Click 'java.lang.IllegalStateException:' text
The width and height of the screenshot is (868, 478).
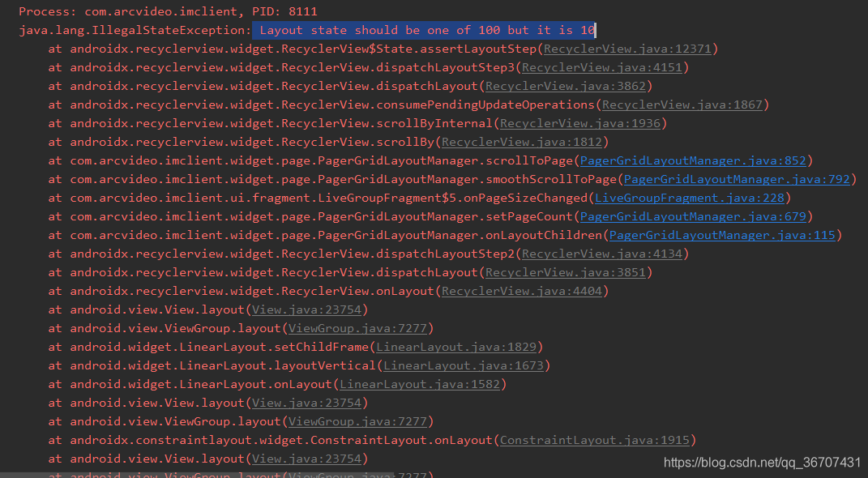tap(135, 31)
